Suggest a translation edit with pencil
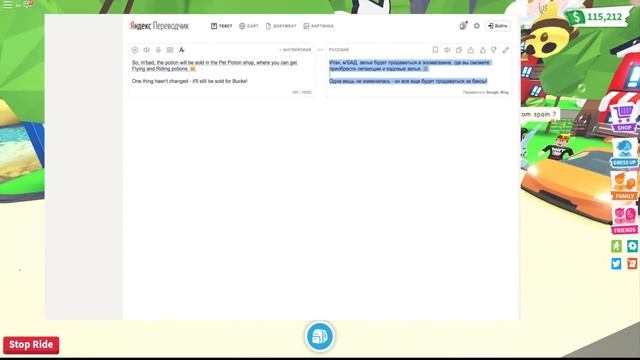640x360 pixels. click(x=506, y=50)
